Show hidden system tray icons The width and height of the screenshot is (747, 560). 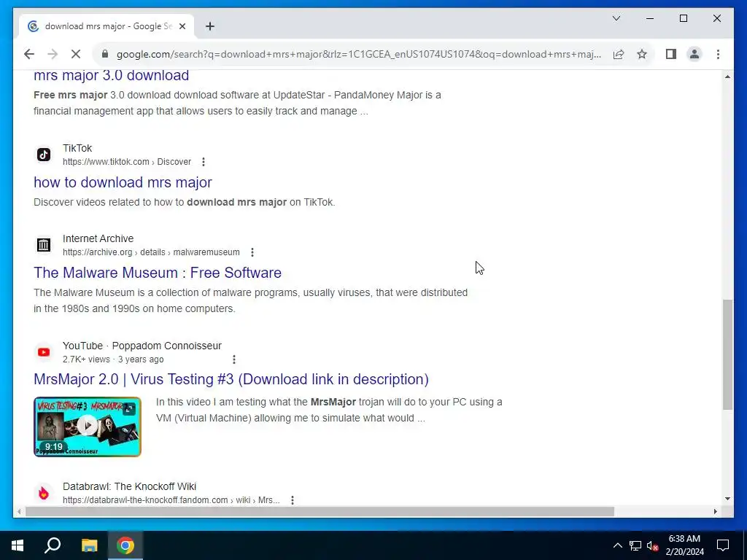(617, 545)
